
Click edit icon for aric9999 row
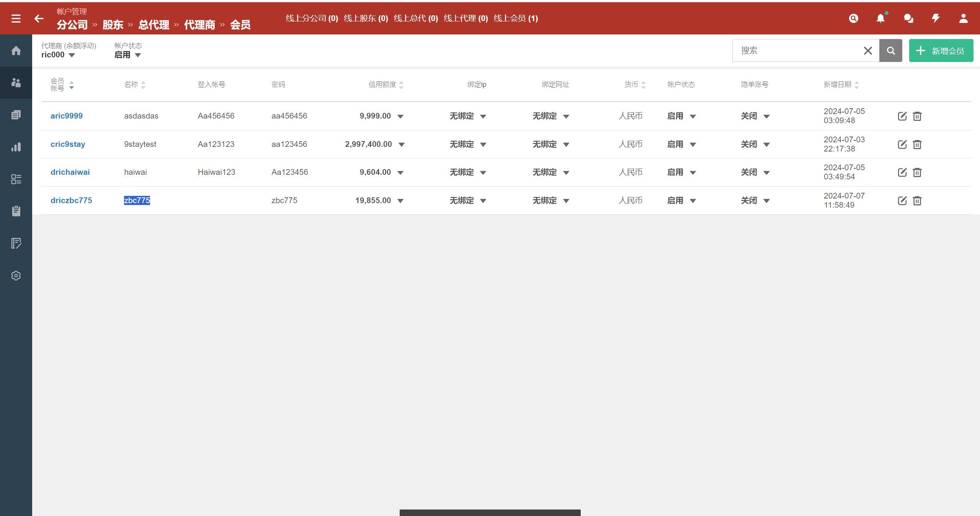tap(902, 116)
